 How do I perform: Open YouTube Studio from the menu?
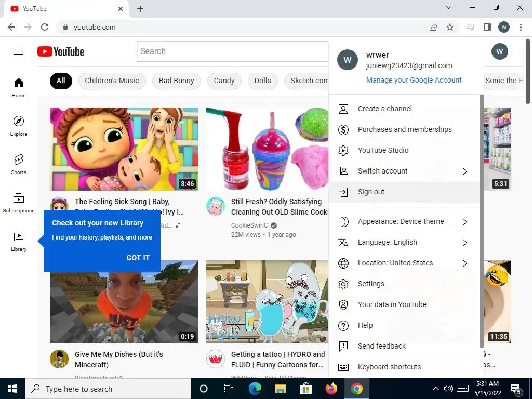click(404, 150)
